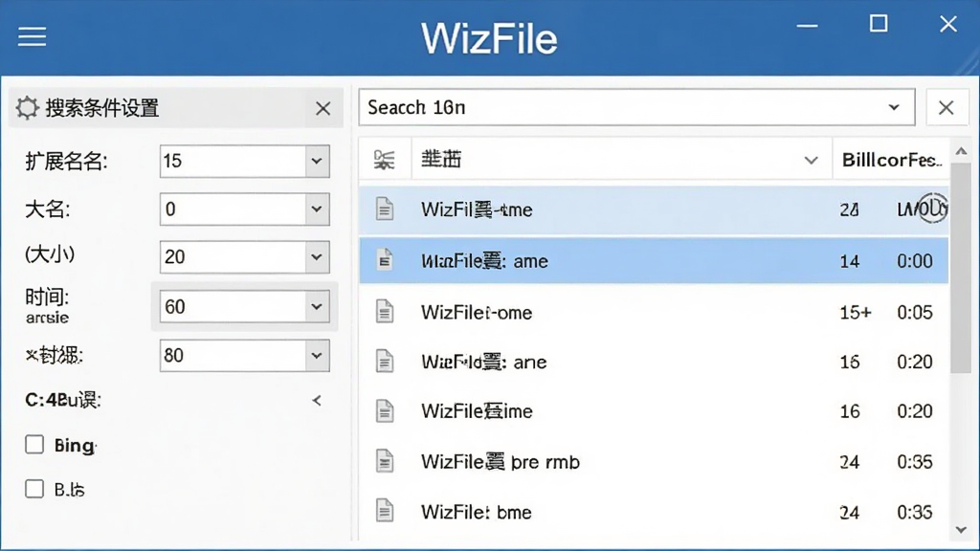Viewport: 980px width, 551px height.
Task: Expand the 大名 dropdown showing 0
Action: pos(317,209)
